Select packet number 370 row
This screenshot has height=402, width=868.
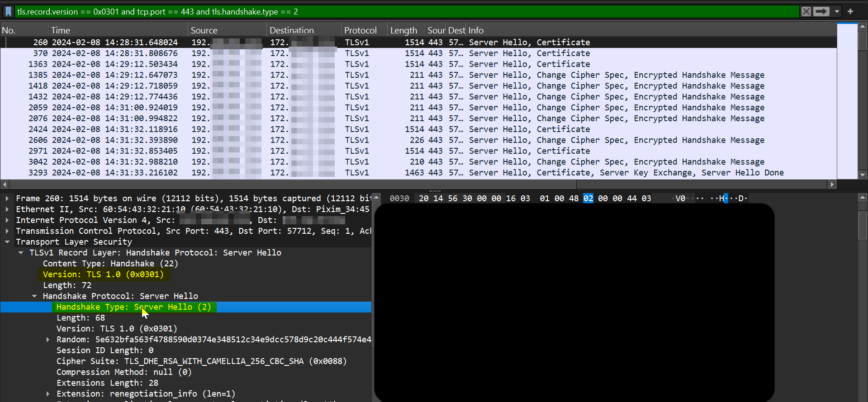click(418, 53)
